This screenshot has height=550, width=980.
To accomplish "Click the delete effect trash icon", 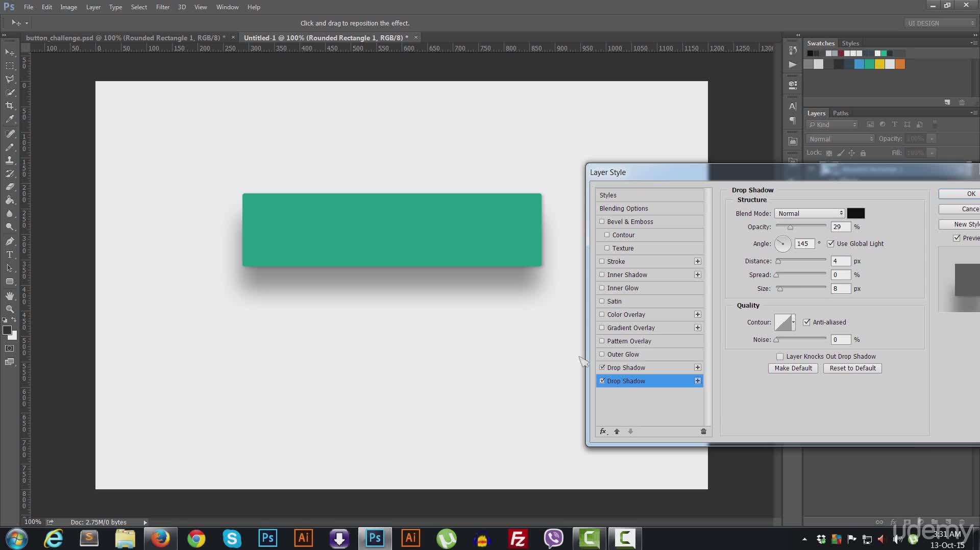I will coord(703,432).
